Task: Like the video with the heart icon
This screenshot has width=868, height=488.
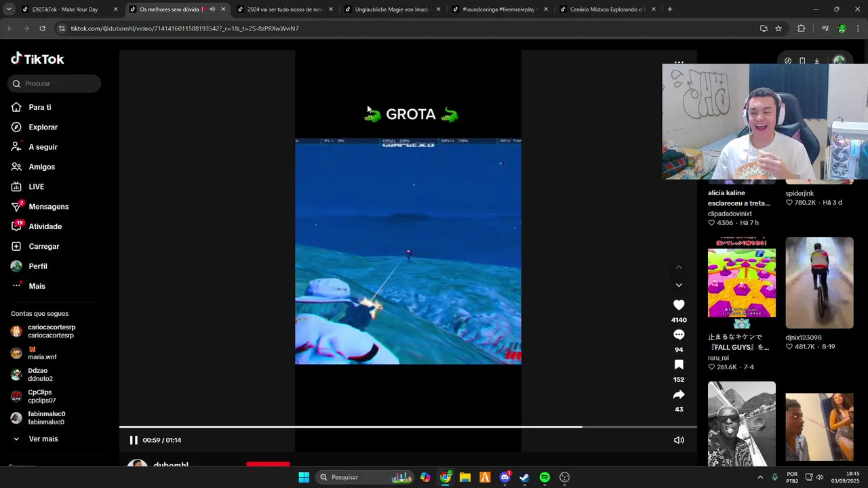Action: pyautogui.click(x=679, y=305)
